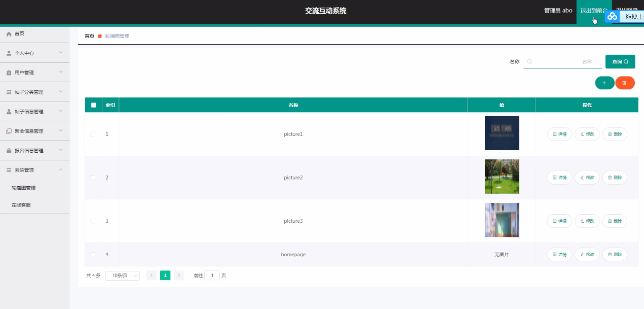The width and height of the screenshot is (644, 309).
Task: Click the 聚会信息管理 sidebar icon
Action: (x=9, y=131)
